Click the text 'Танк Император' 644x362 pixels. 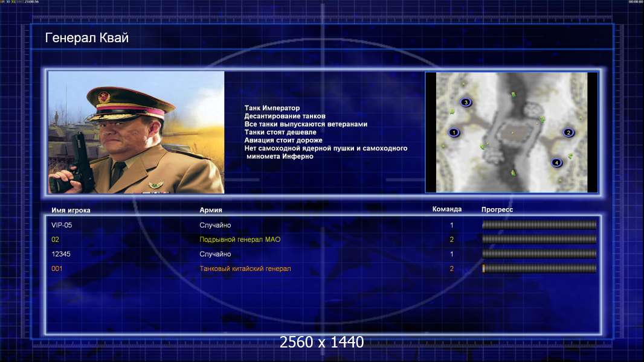pyautogui.click(x=272, y=108)
